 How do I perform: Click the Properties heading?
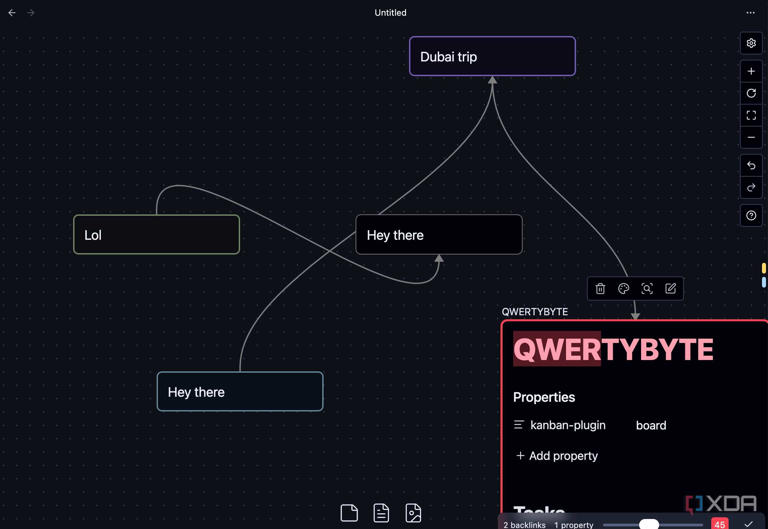544,397
